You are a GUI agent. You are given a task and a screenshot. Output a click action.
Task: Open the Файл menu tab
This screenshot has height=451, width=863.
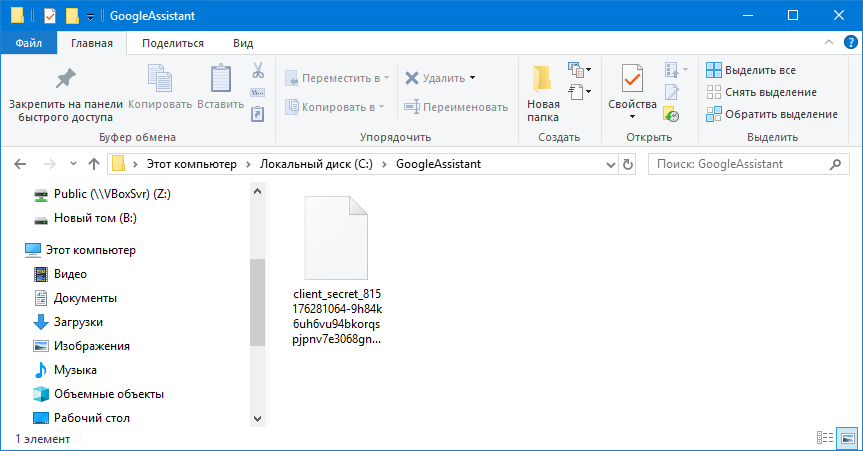coord(29,43)
